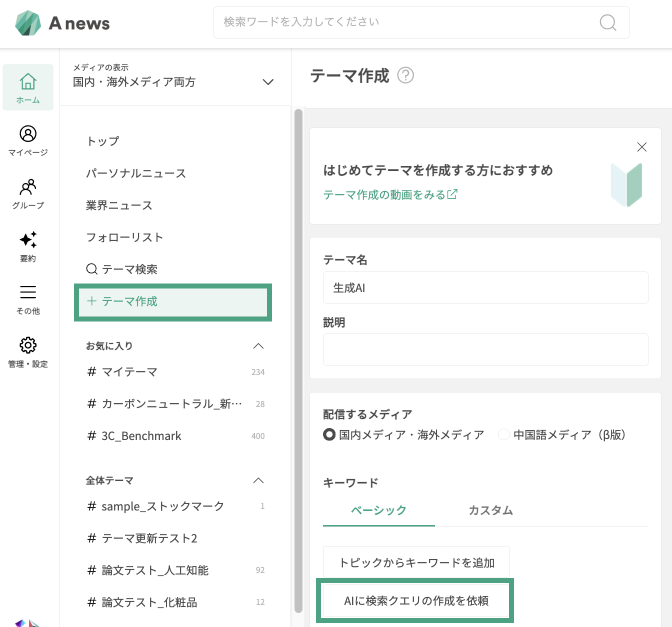
Task: Click AIに検索クエリの作成を依頼 button
Action: 416,600
